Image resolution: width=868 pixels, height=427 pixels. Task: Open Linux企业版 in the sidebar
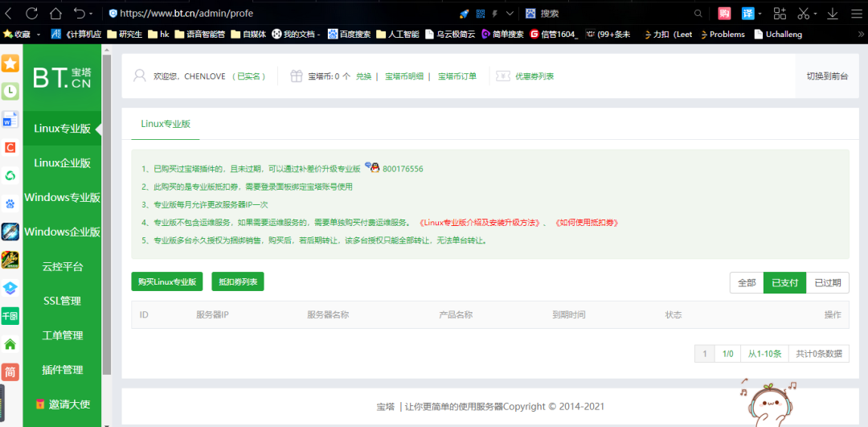click(62, 162)
